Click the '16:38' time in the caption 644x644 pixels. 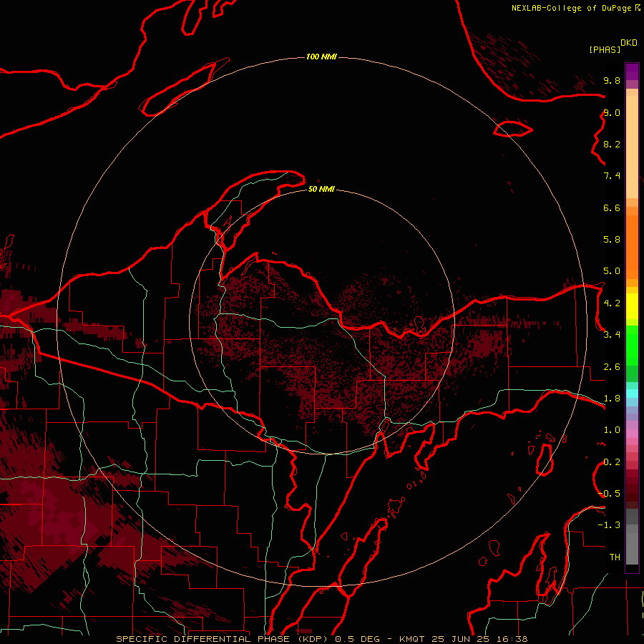pyautogui.click(x=512, y=639)
